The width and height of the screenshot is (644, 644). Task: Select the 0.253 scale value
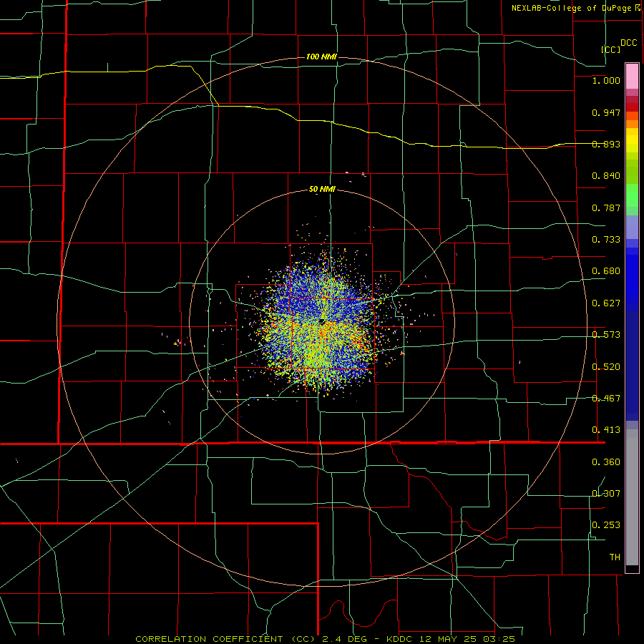click(x=606, y=525)
